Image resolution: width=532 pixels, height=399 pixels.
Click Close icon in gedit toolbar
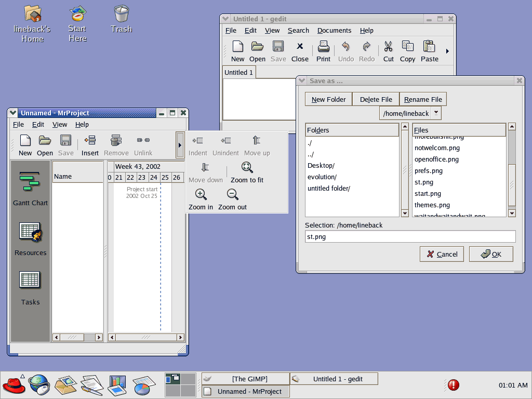300,46
